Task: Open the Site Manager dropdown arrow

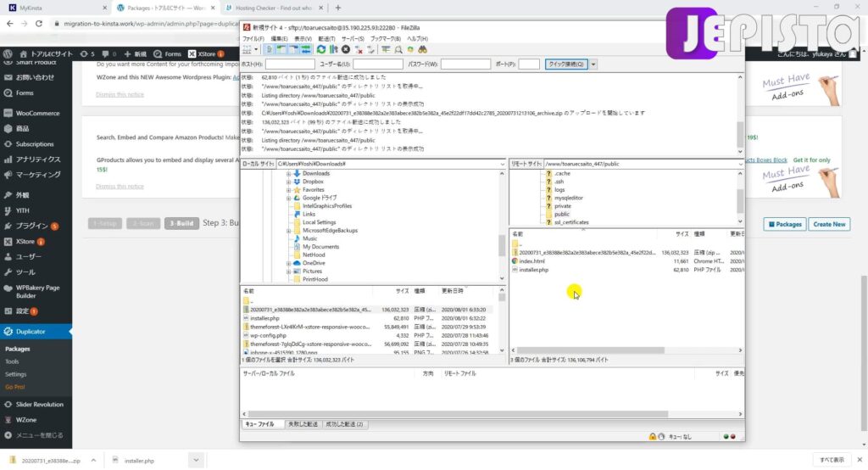Action: click(x=256, y=50)
